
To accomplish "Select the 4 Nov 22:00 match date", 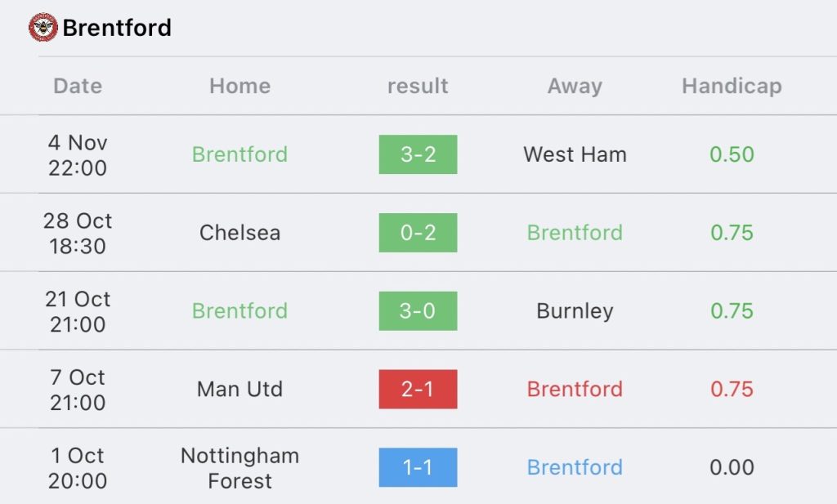I will [78, 155].
